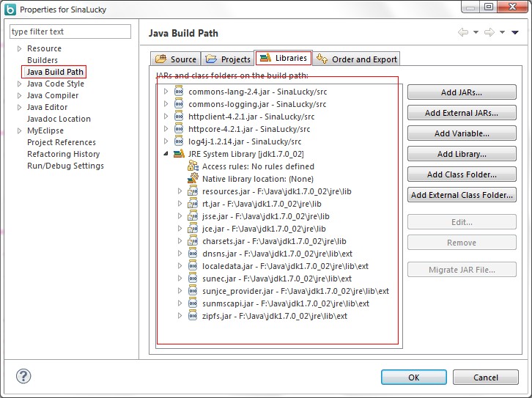This screenshot has width=532, height=398.
Task: Click the filter text input field
Action: tap(70, 32)
